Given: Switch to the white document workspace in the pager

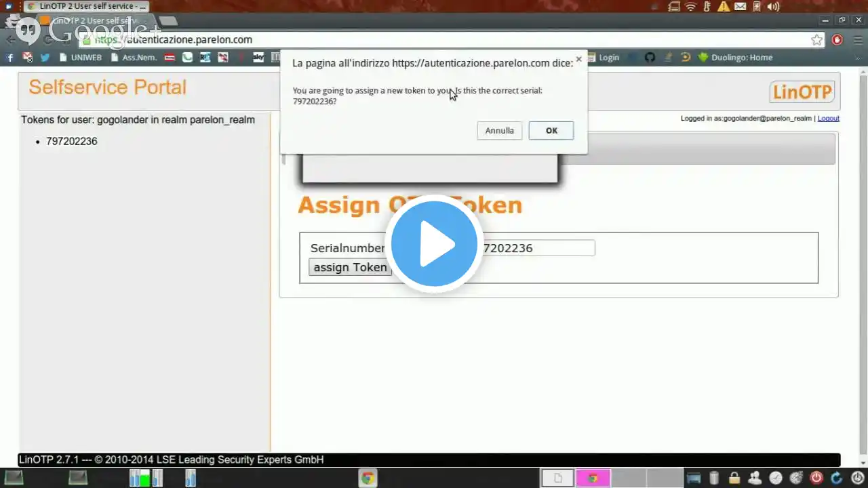Looking at the screenshot, I should 557,479.
